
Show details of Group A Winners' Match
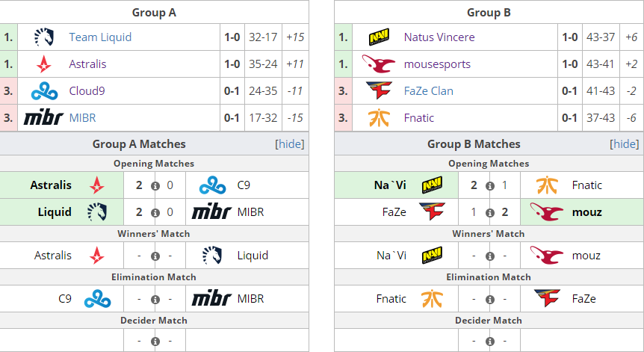(x=155, y=256)
